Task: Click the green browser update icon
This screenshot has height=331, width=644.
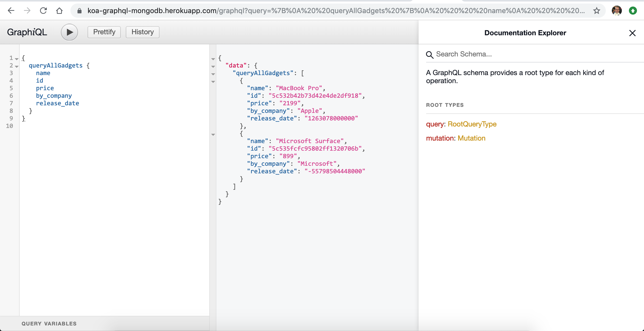Action: tap(633, 11)
